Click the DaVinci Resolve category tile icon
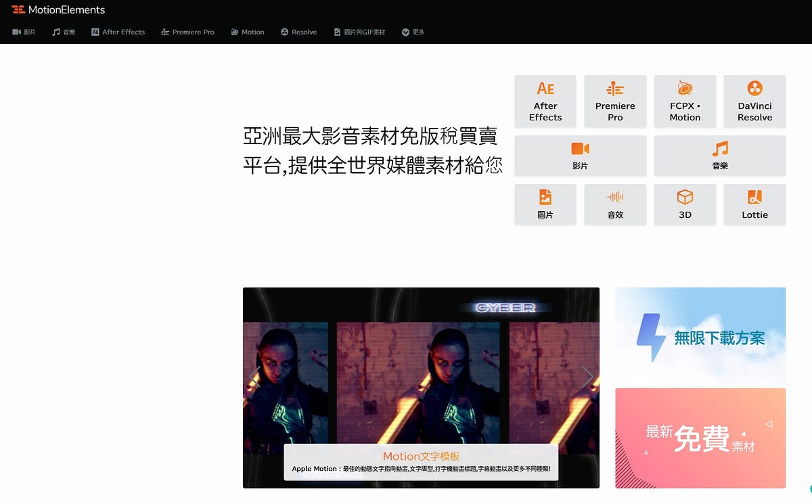Image resolution: width=812 pixels, height=504 pixels. pyautogui.click(x=754, y=89)
